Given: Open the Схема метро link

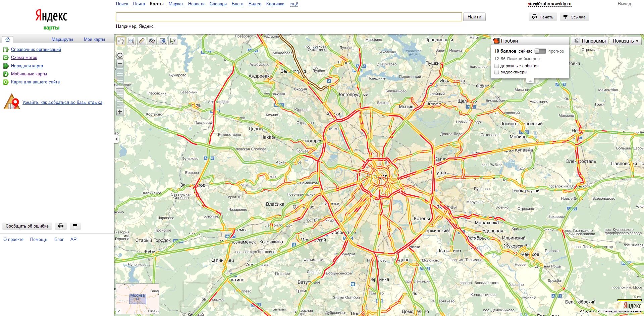Looking at the screenshot, I should 24,58.
